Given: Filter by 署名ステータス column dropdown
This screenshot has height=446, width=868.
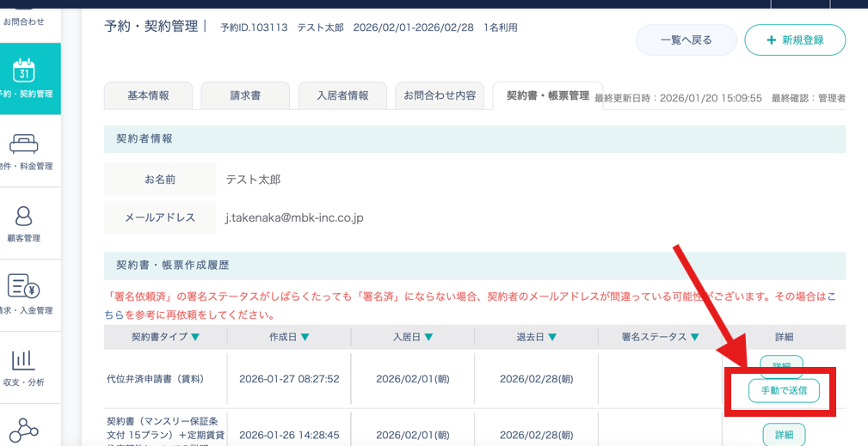Looking at the screenshot, I should click(x=694, y=338).
